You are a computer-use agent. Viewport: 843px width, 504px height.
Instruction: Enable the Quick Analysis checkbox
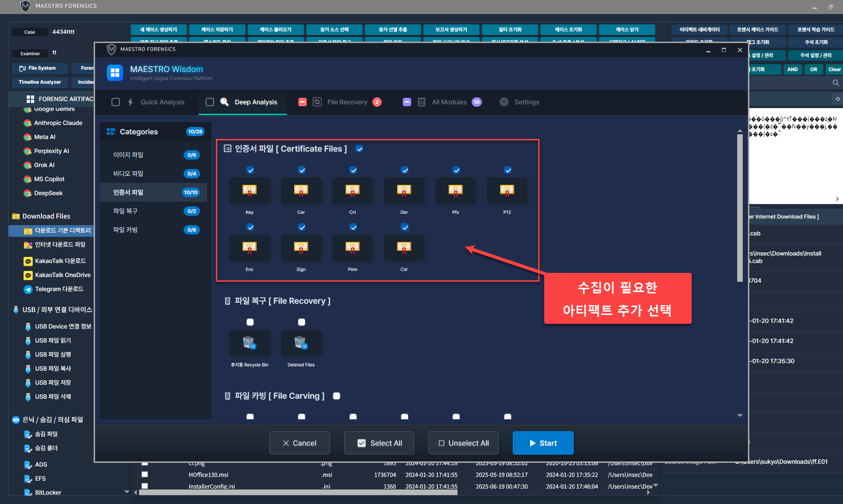point(116,102)
